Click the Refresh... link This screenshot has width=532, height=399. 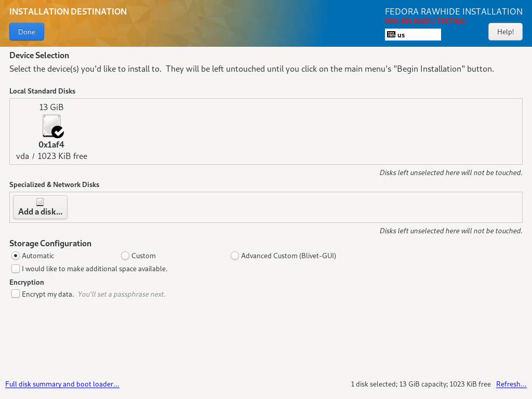[x=511, y=384]
